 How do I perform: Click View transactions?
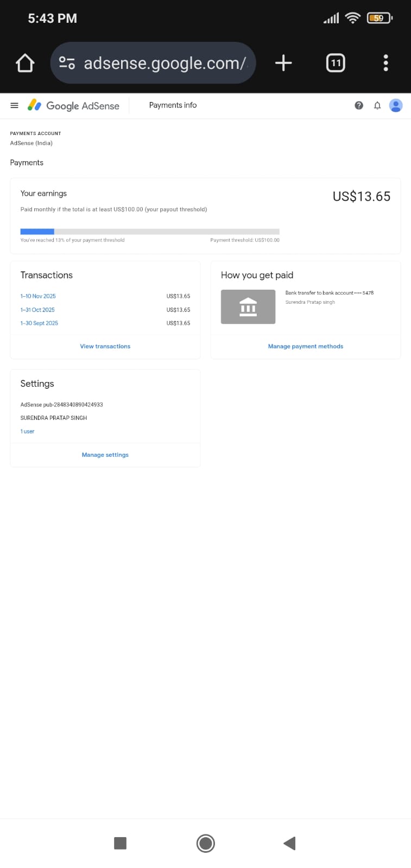105,346
